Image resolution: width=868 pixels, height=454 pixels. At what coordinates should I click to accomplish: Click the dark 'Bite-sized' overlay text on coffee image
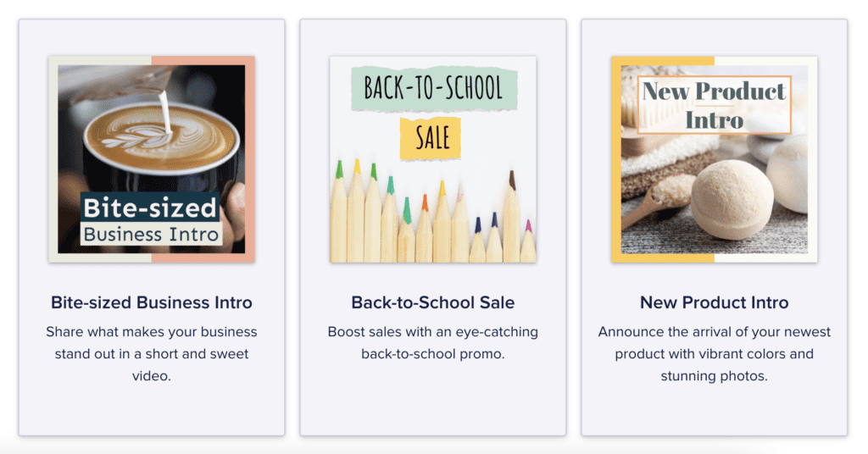click(x=150, y=207)
